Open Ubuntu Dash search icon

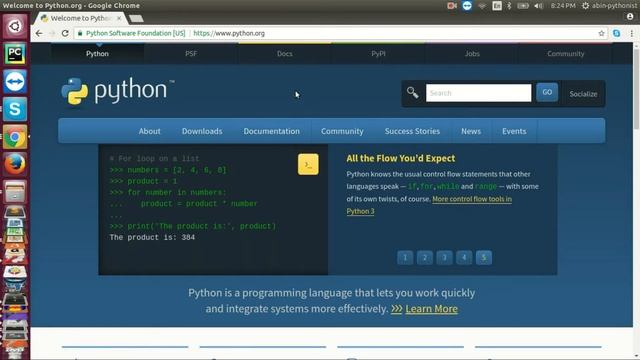coord(15,26)
